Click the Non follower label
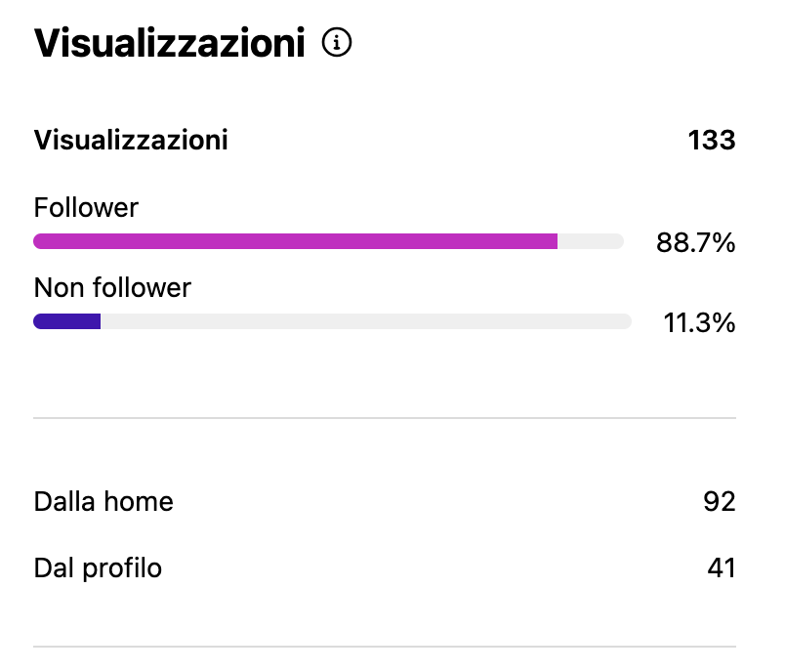This screenshot has width=785, height=672. pyautogui.click(x=112, y=287)
